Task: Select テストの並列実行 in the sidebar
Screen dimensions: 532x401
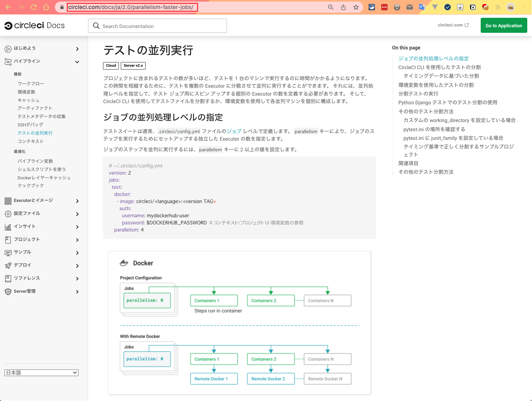Action: click(35, 133)
